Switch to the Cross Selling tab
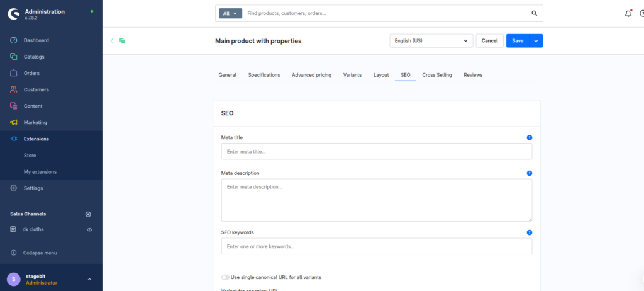Image resolution: width=644 pixels, height=291 pixels. [437, 75]
